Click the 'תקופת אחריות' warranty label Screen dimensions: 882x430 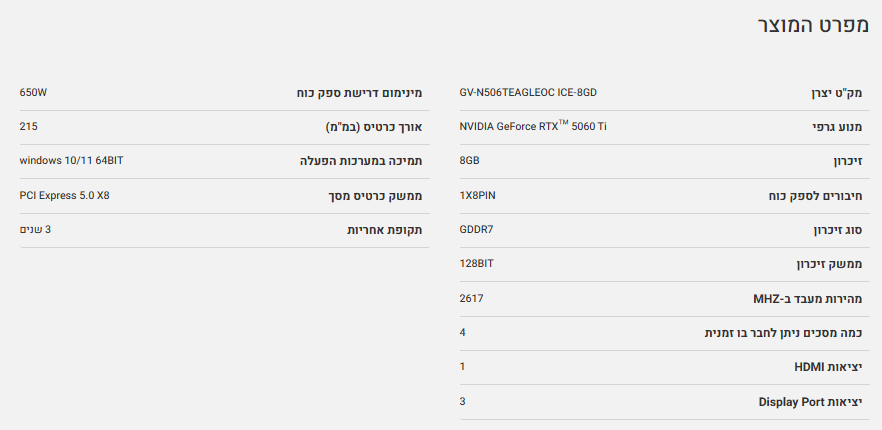(x=384, y=230)
